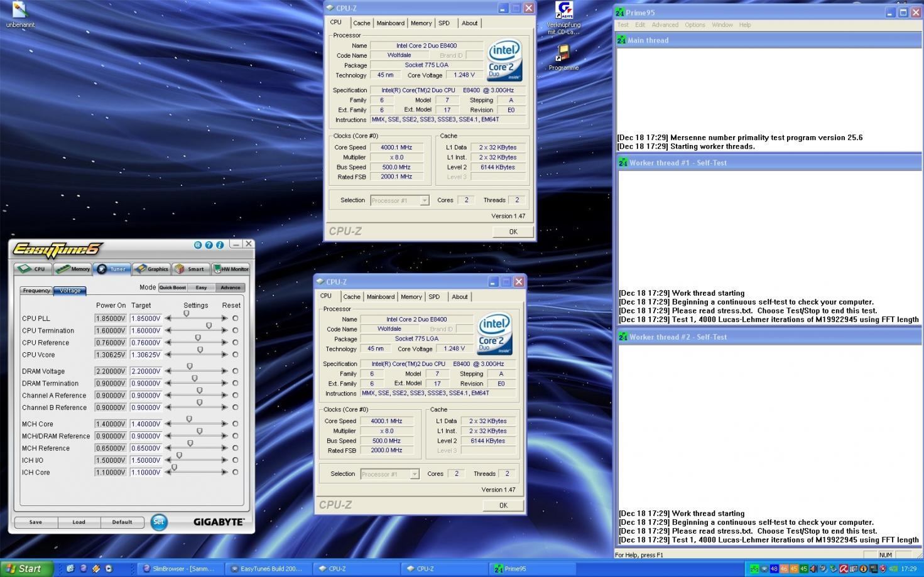
Task: Open the Windows Start button
Action: [25, 569]
